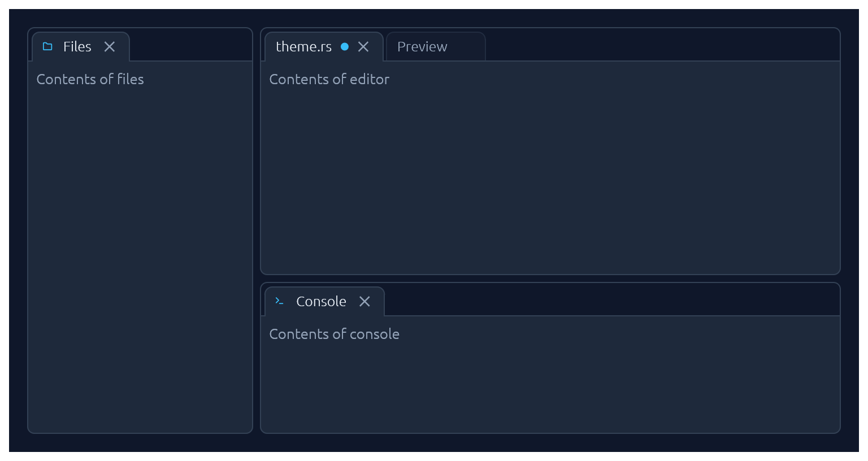Click the divider between editor and Console panels

click(x=550, y=279)
